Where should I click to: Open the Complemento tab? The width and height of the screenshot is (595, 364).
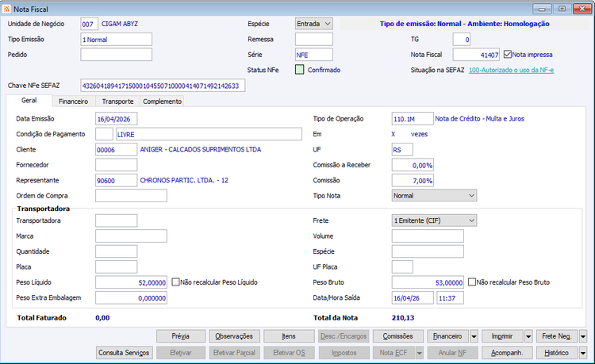(163, 102)
